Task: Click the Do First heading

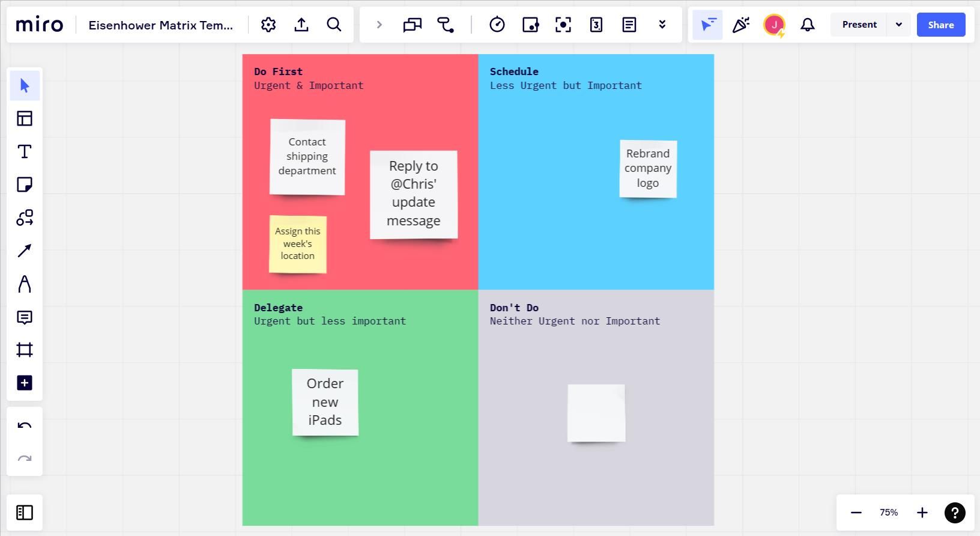Action: click(x=278, y=72)
